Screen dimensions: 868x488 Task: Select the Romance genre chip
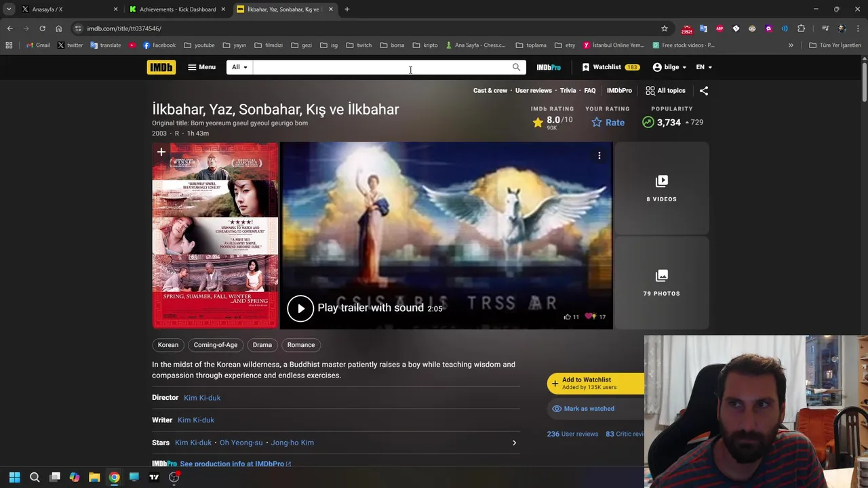[x=301, y=345]
